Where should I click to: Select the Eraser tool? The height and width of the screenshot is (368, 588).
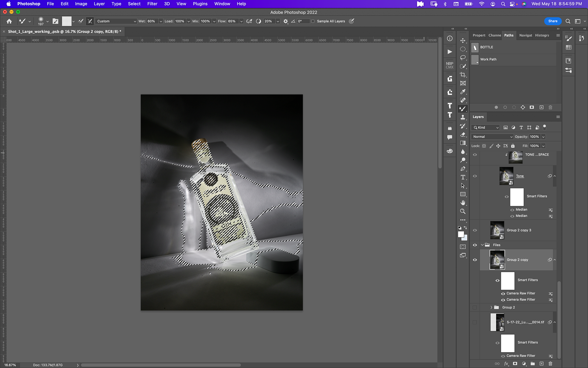pyautogui.click(x=463, y=135)
